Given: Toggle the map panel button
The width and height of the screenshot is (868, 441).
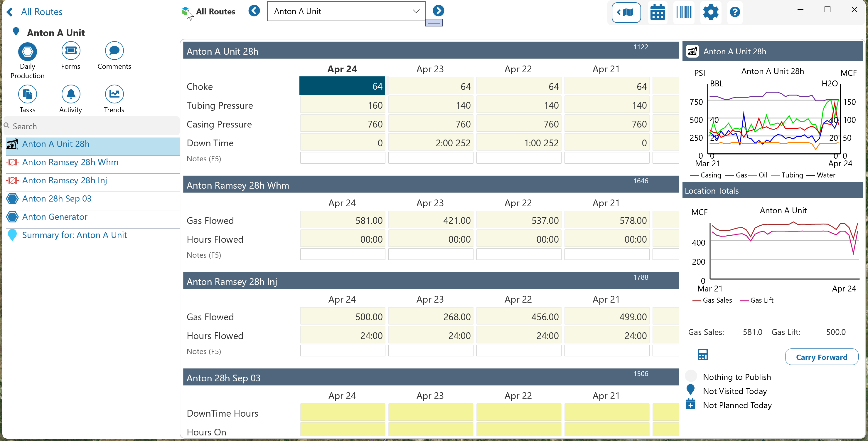Looking at the screenshot, I should point(626,12).
